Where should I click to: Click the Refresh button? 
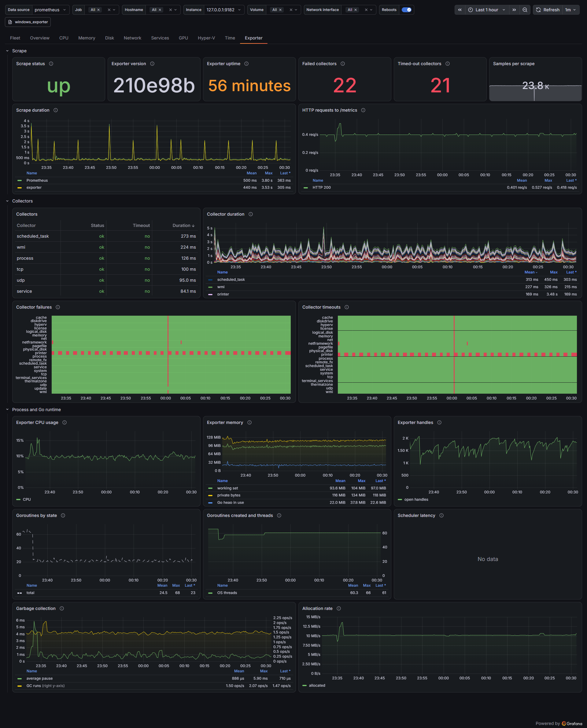tap(548, 10)
